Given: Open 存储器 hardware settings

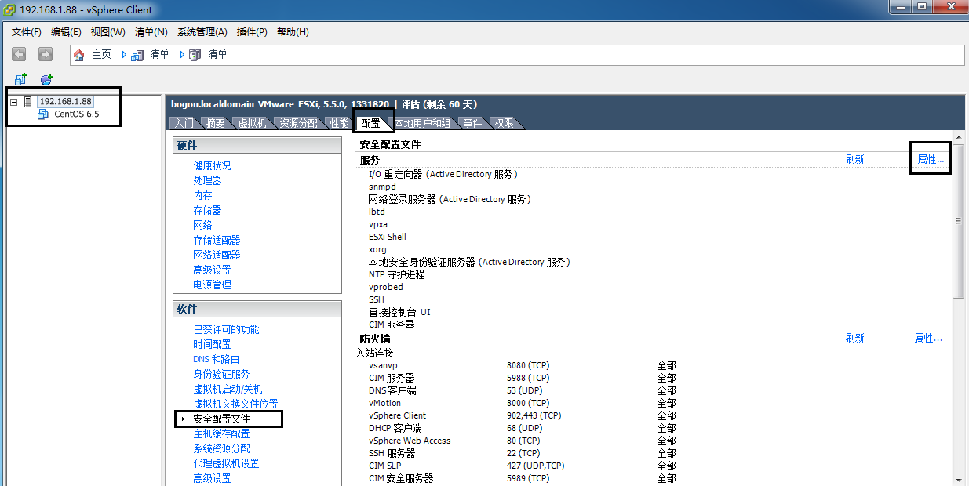Looking at the screenshot, I should click(207, 210).
